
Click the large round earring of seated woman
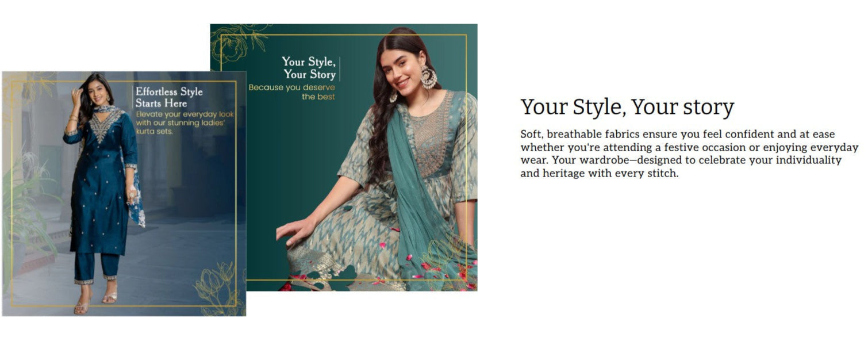point(429,77)
